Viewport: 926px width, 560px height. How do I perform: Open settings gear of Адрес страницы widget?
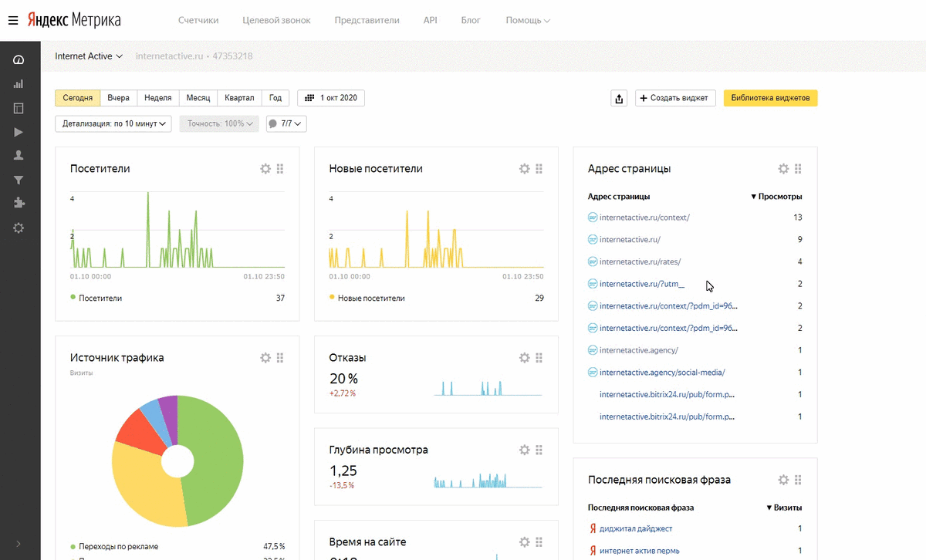click(x=783, y=169)
